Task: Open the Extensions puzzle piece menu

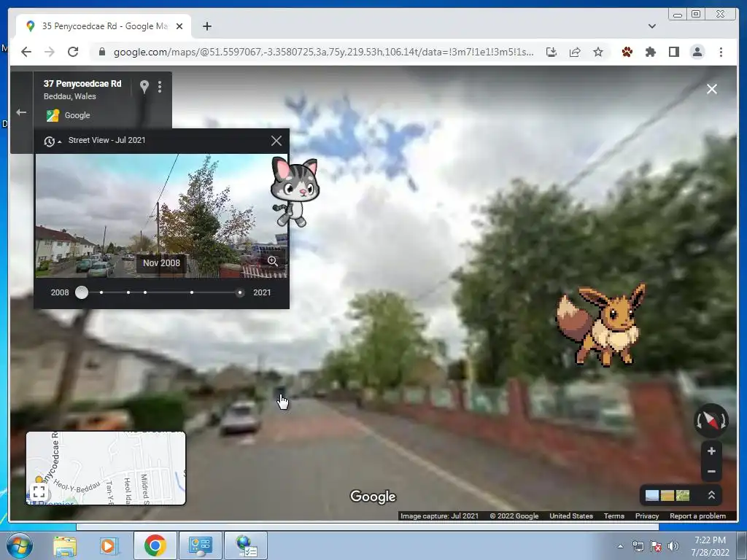Action: (x=650, y=52)
